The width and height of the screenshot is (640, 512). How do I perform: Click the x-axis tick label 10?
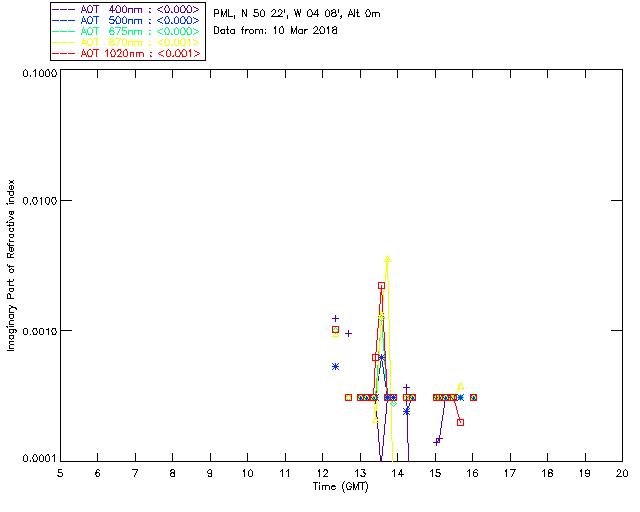pyautogui.click(x=248, y=473)
